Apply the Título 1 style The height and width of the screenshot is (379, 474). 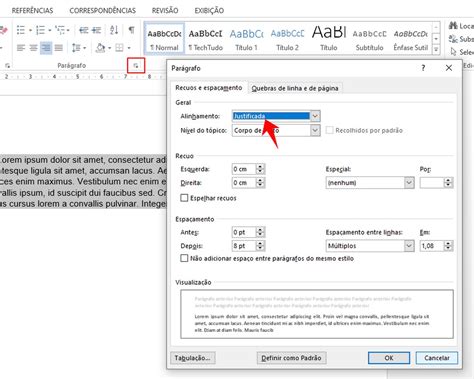[246, 39]
